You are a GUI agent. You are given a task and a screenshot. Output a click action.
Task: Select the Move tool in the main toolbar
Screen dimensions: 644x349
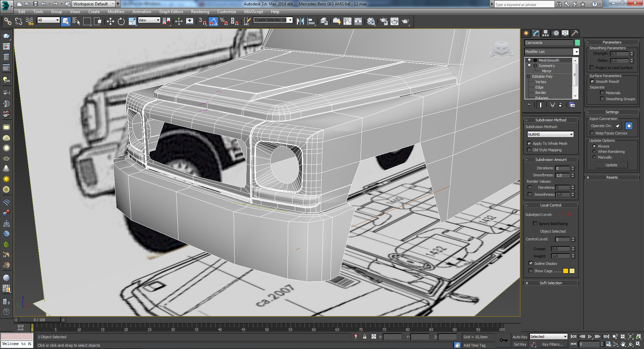[110, 21]
